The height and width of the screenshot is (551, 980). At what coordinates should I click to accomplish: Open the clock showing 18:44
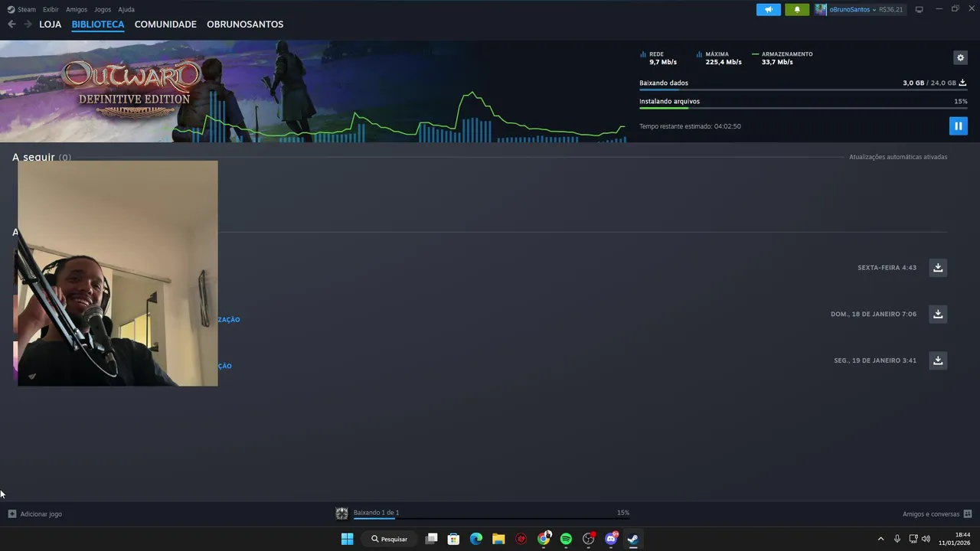955,539
